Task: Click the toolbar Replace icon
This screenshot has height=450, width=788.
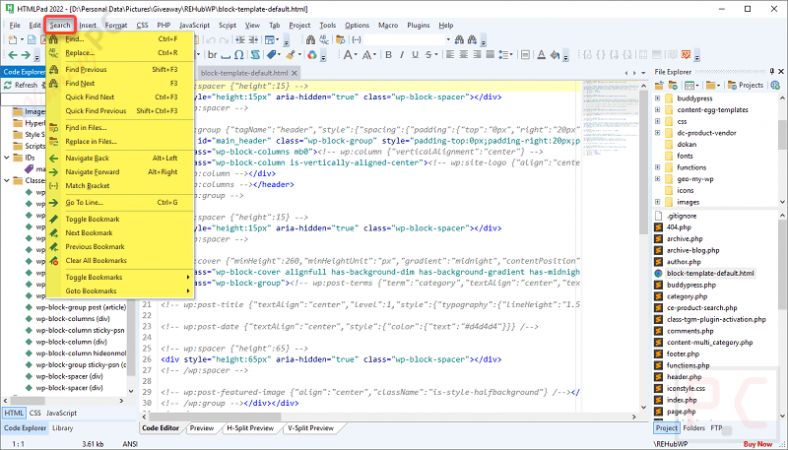Action: [x=324, y=40]
